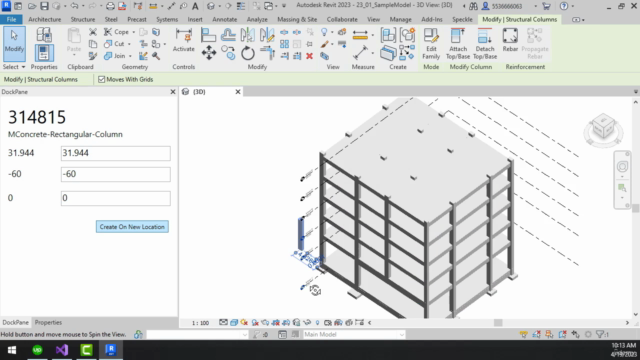Select the Trim/Extend to Corner tool

click(267, 53)
